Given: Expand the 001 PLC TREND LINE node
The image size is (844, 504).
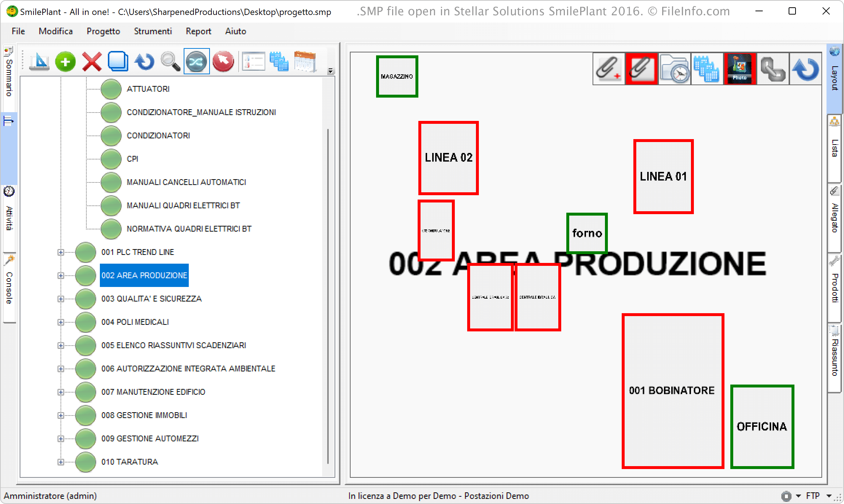Looking at the screenshot, I should click(x=61, y=252).
